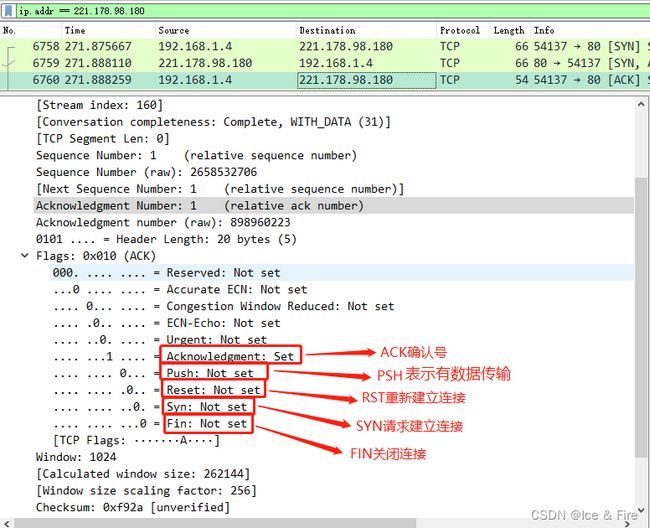Select the Reset: Not set flag line

pyautogui.click(x=156, y=390)
